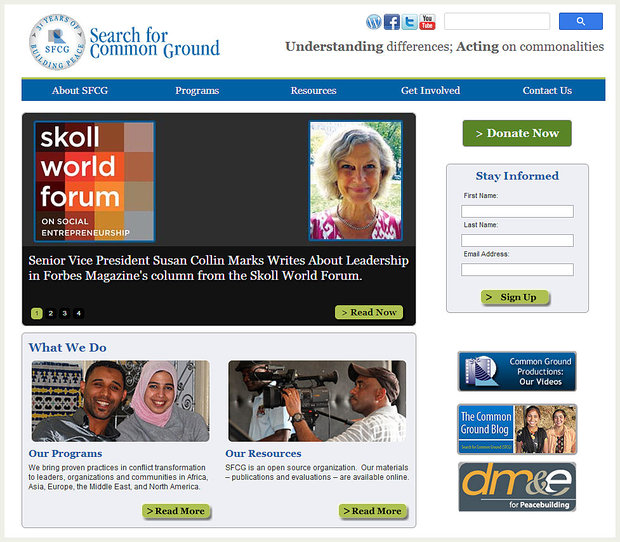Open Common Ground Productions videos banner
Viewport: 620px width, 542px height.
pyautogui.click(x=517, y=371)
